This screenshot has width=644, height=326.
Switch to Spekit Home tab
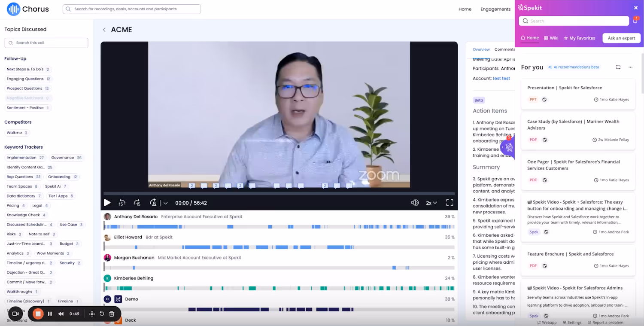click(530, 38)
